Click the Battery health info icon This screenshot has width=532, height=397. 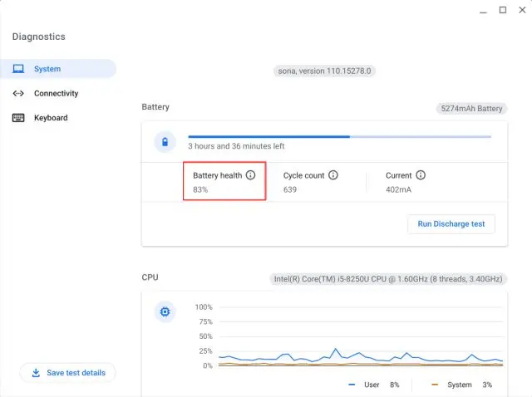250,175
